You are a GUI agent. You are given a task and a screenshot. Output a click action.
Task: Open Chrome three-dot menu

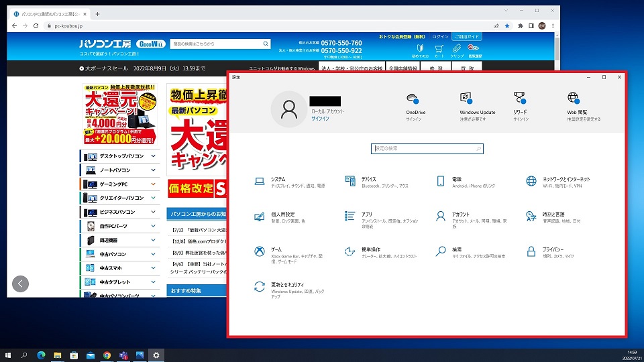(x=553, y=26)
